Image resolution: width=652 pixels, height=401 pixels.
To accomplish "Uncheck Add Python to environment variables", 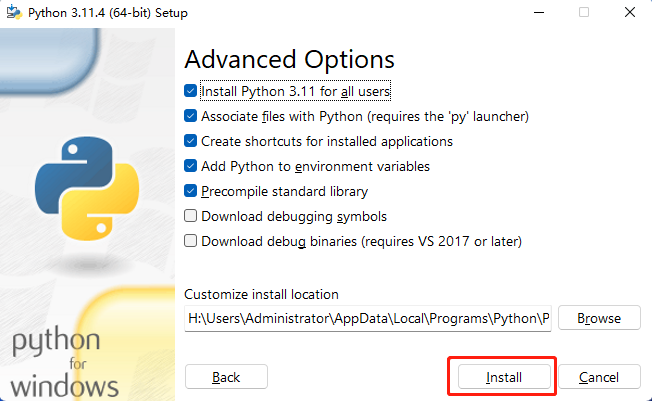I will pos(190,166).
